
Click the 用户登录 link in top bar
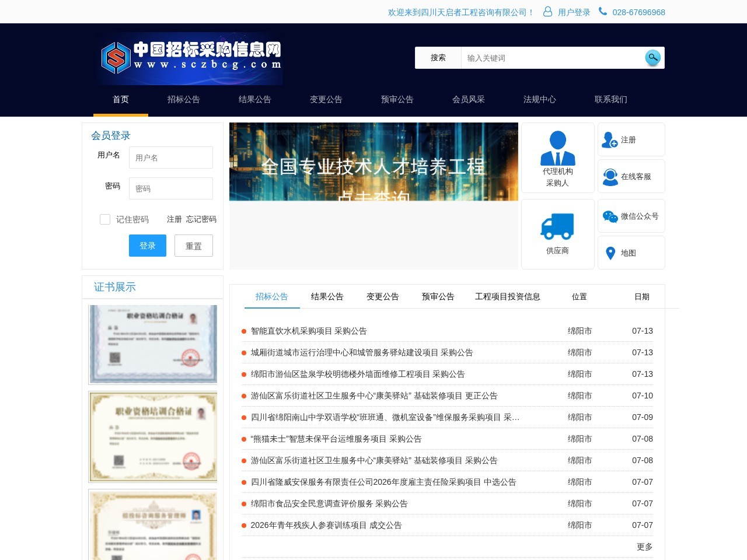click(x=574, y=12)
